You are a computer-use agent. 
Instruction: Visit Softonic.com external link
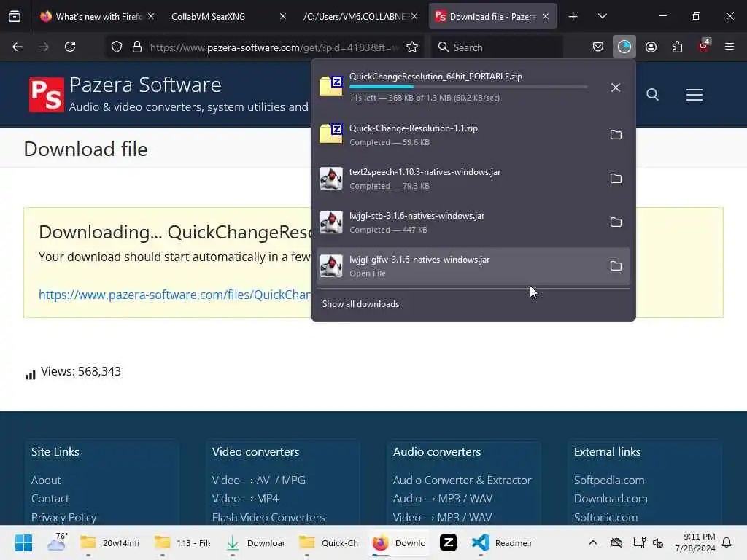tap(605, 518)
